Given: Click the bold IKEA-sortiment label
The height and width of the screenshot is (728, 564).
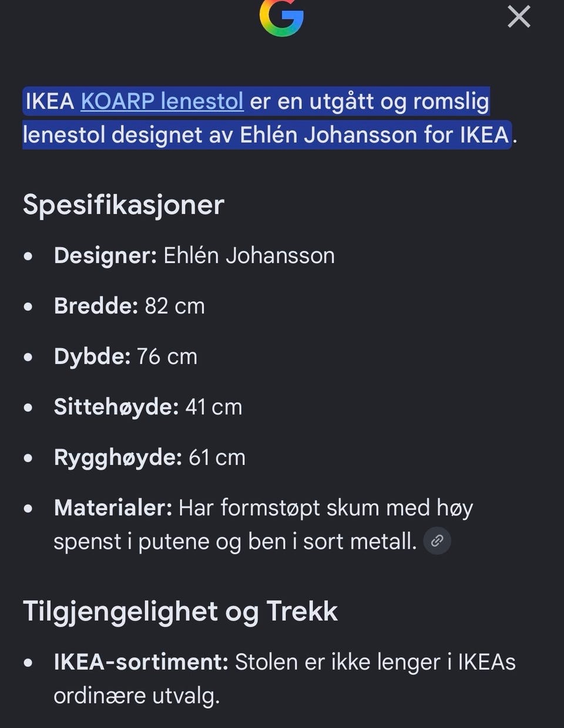Looking at the screenshot, I should 141,662.
